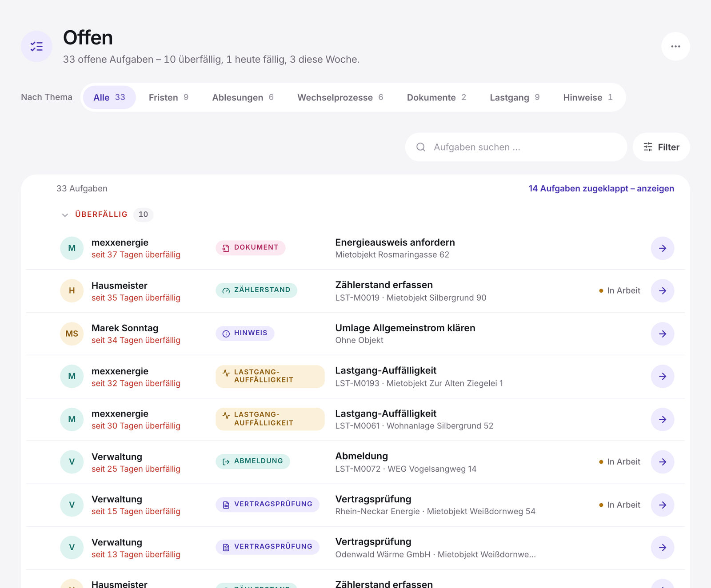
Task: Click the name 'Marek Sonntag'
Action: [125, 328]
